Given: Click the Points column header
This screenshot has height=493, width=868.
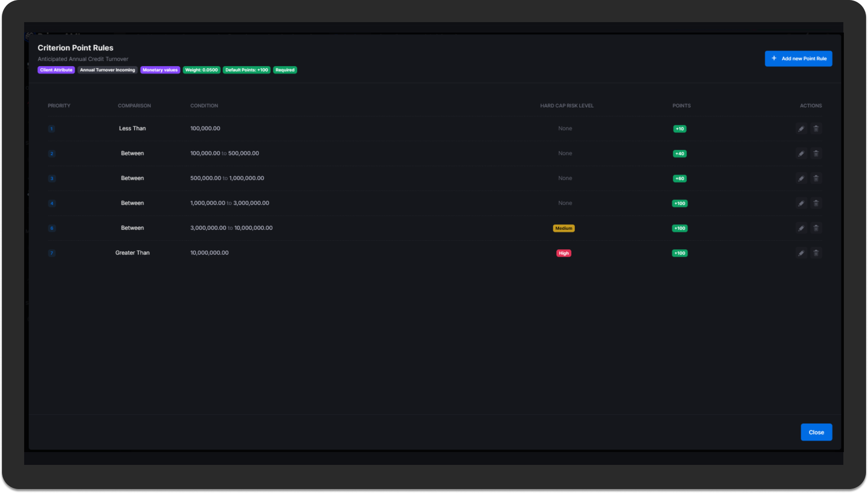Looking at the screenshot, I should pyautogui.click(x=681, y=106).
